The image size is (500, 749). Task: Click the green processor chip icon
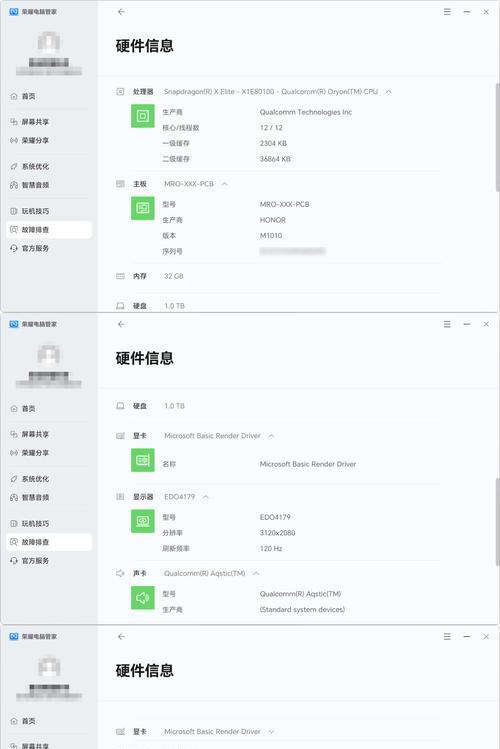(x=143, y=116)
